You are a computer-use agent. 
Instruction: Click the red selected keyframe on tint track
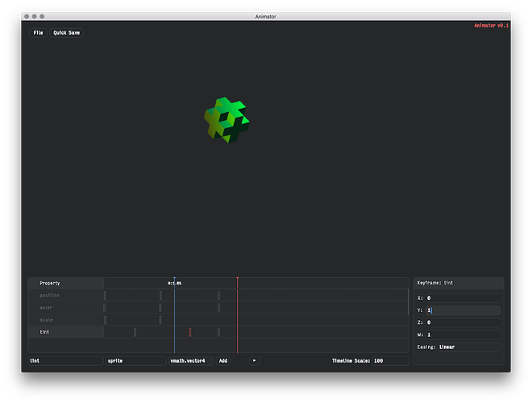[190, 332]
